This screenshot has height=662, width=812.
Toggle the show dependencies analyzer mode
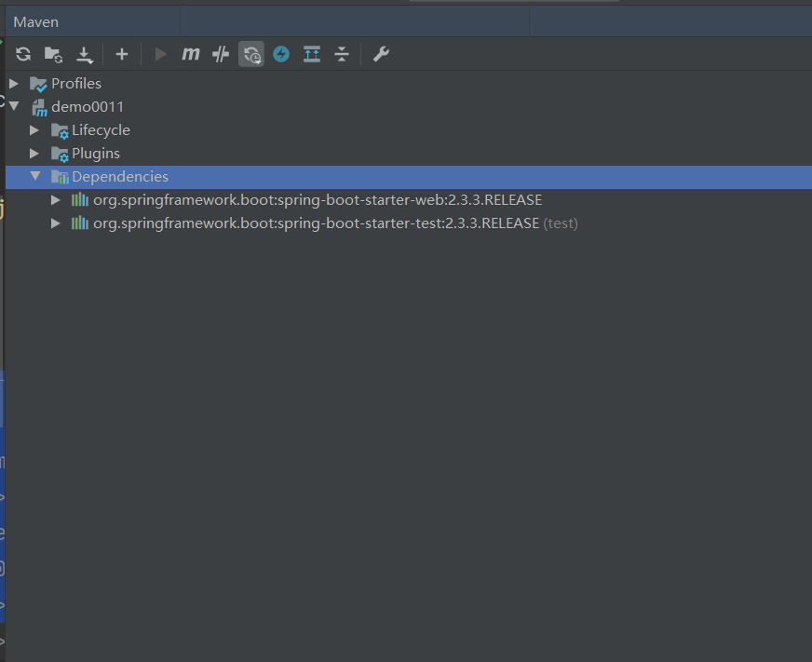click(250, 53)
